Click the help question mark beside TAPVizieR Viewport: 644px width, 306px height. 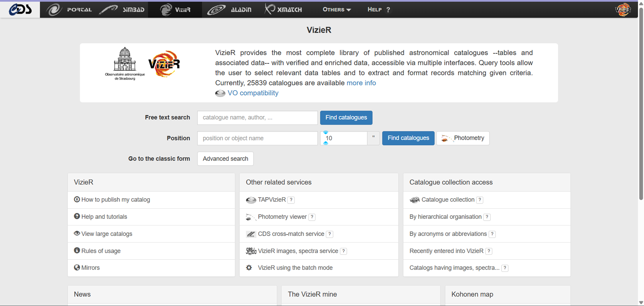[x=291, y=200]
